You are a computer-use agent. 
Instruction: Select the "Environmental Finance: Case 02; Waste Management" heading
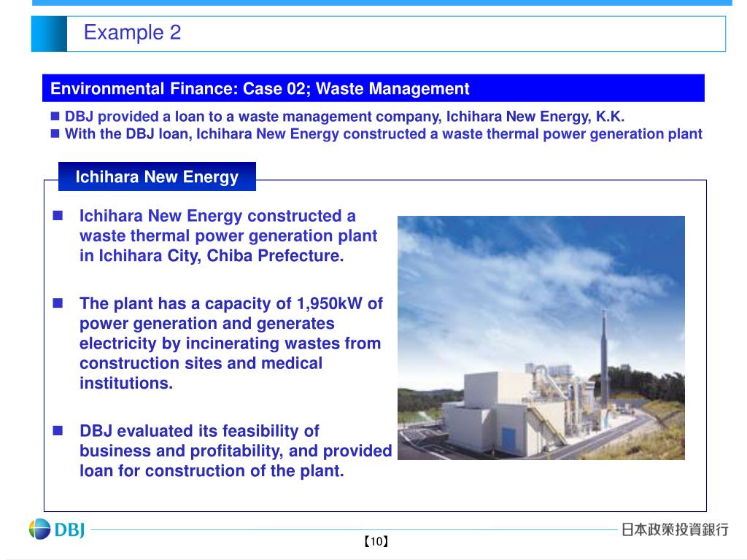point(260,88)
